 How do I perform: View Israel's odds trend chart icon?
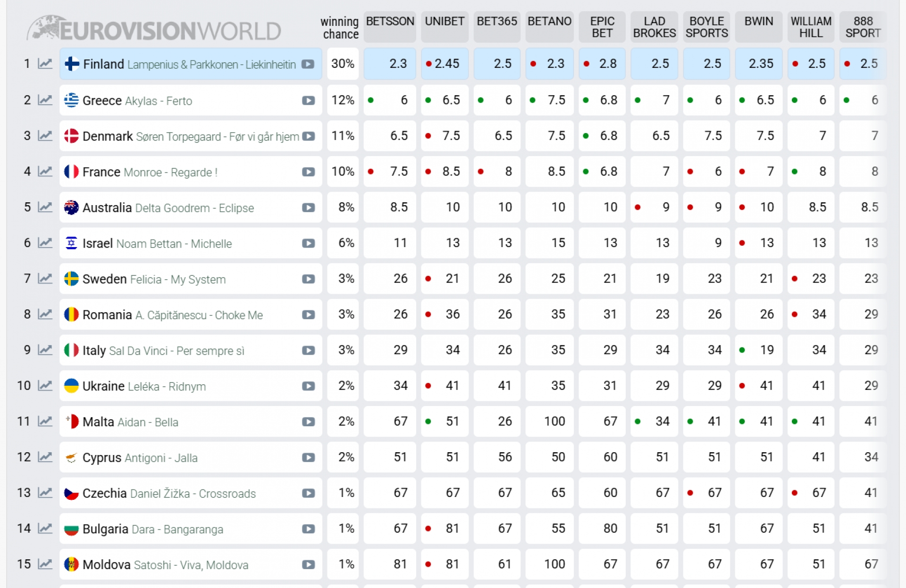coord(45,243)
